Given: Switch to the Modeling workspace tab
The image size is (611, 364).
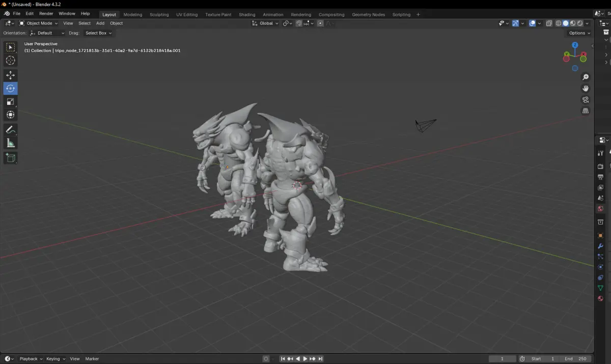Looking at the screenshot, I should [x=133, y=14].
